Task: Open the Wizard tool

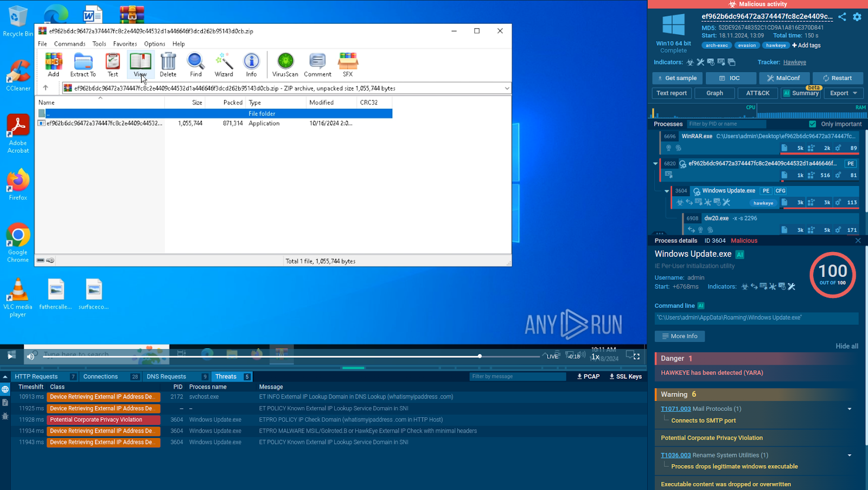Action: 224,65
